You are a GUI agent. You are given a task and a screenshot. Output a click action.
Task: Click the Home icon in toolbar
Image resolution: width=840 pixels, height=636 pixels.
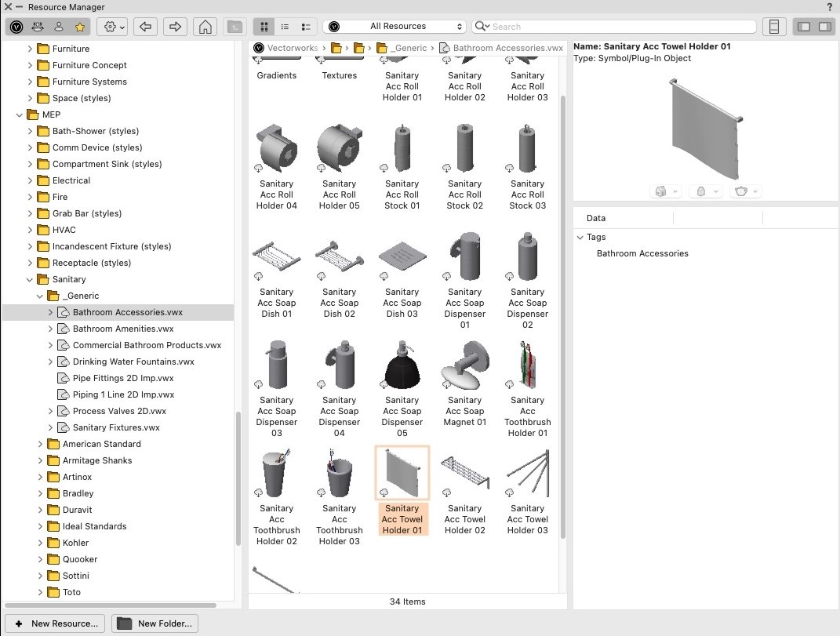click(205, 27)
